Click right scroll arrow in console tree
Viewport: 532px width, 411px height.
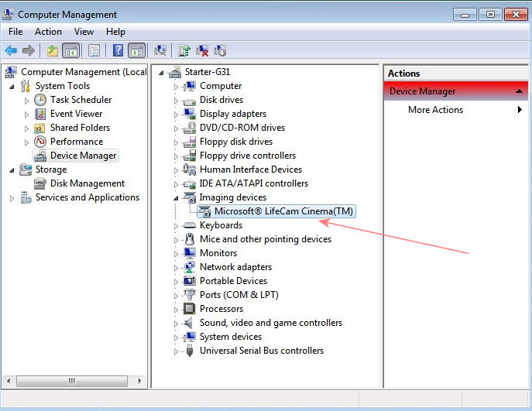pos(139,381)
